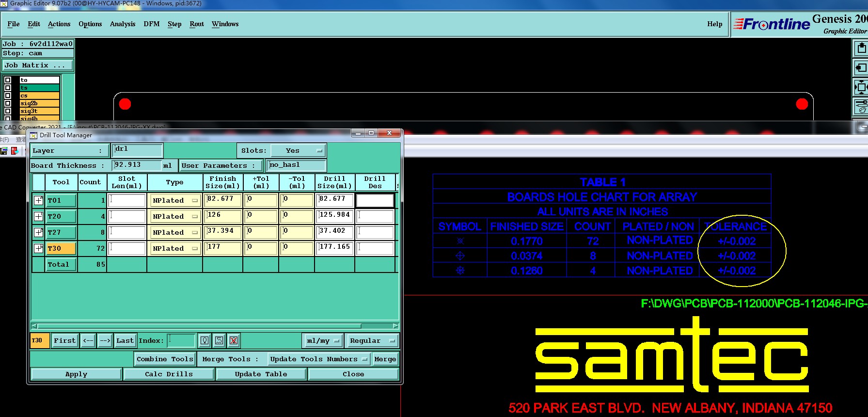
Task: Open the Rout menu
Action: tap(197, 24)
